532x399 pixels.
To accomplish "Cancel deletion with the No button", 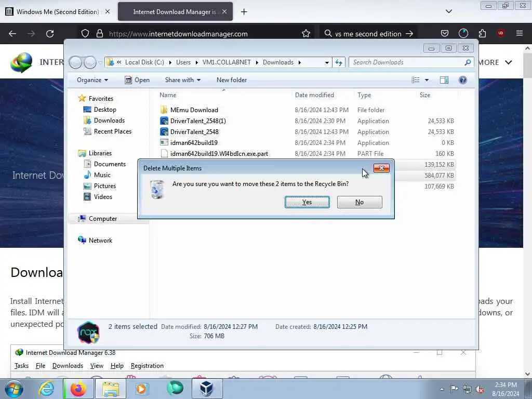I will (360, 202).
